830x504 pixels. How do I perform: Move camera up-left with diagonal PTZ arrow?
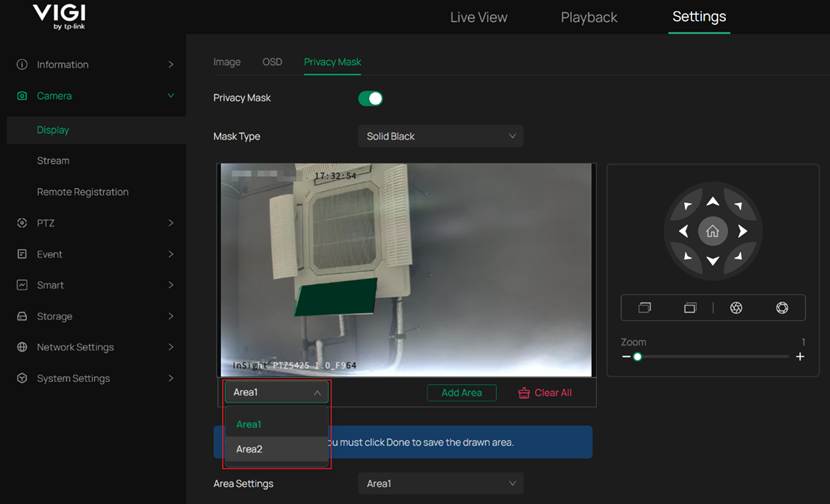coord(687,205)
